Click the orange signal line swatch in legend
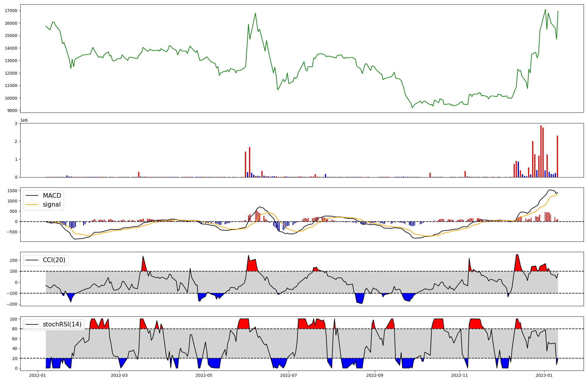Viewport: 588px width, 382px height. (x=32, y=205)
